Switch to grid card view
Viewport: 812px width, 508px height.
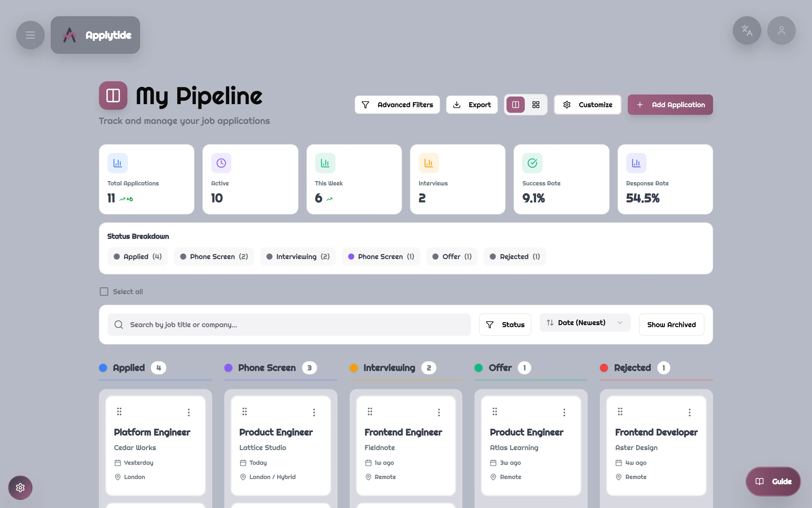pyautogui.click(x=536, y=105)
